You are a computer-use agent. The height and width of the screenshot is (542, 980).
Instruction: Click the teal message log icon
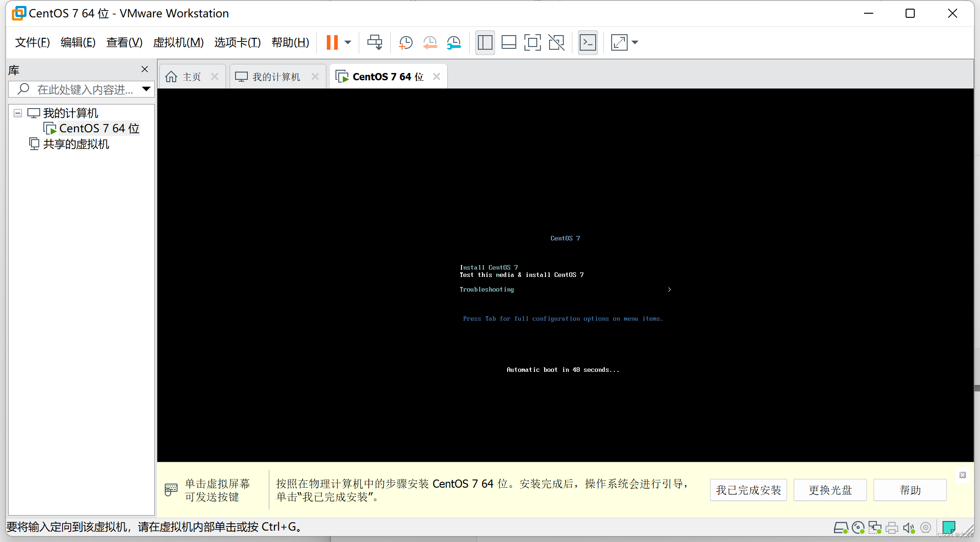[x=949, y=527]
